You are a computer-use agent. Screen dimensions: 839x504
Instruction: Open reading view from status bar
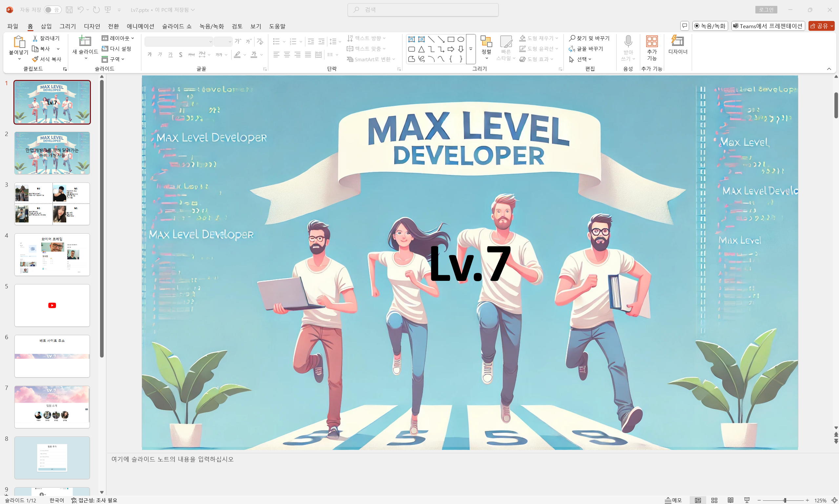730,500
